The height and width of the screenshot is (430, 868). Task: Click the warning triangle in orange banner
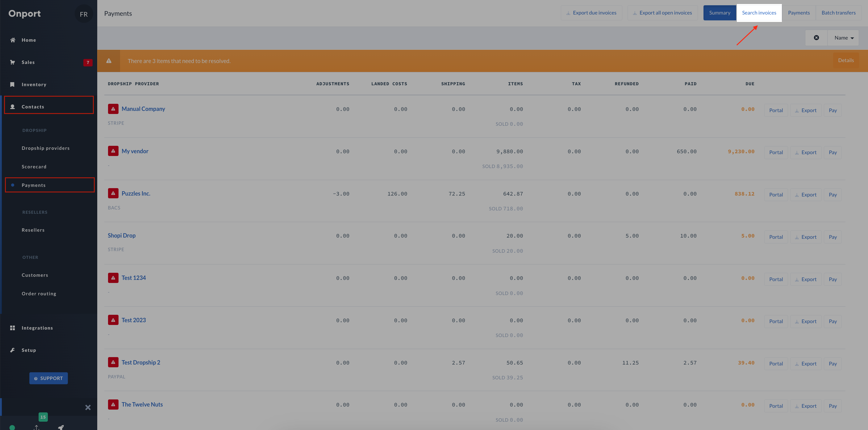coord(109,61)
